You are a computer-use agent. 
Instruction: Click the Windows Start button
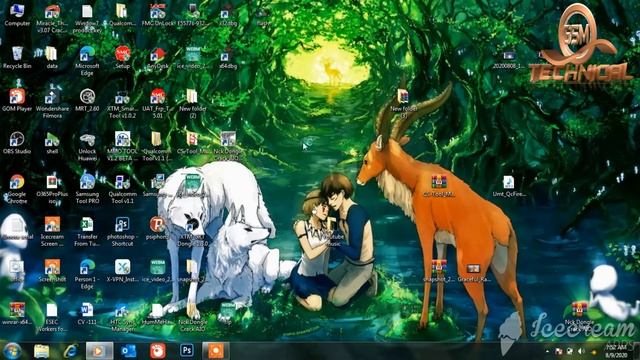pos(12,351)
